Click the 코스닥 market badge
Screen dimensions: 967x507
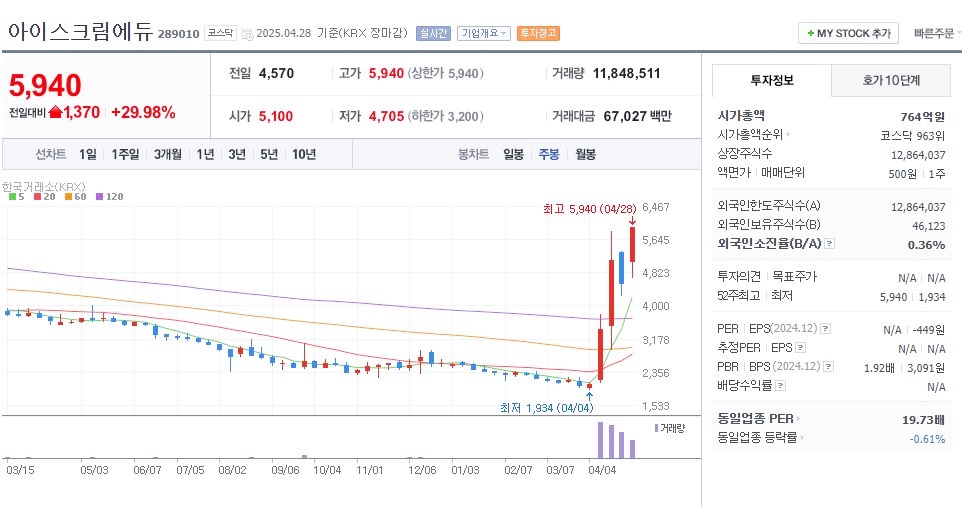tap(220, 33)
